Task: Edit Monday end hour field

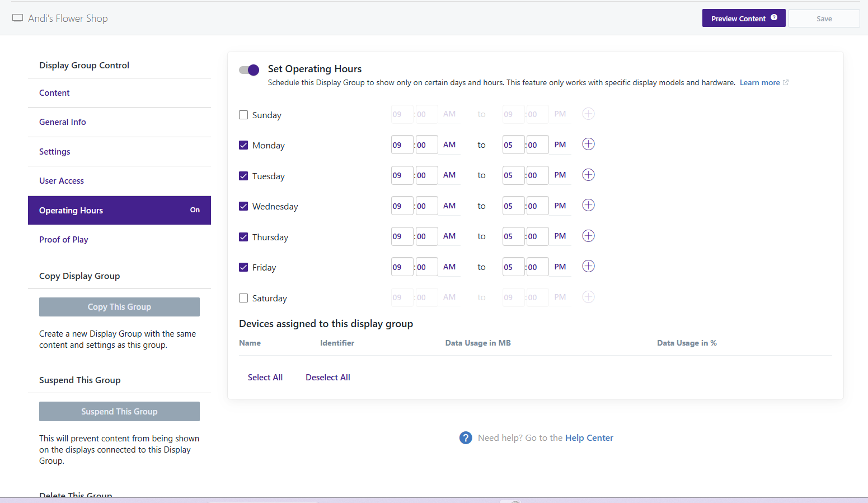Action: pyautogui.click(x=513, y=145)
